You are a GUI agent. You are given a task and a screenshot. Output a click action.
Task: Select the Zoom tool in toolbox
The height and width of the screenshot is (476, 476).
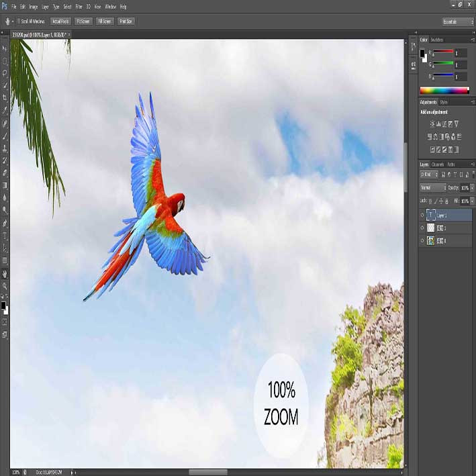coord(5,285)
